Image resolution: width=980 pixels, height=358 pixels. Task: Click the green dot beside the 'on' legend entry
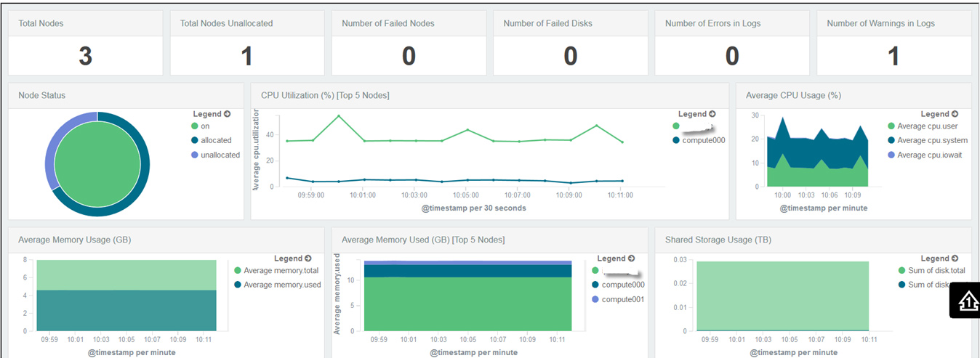click(x=195, y=126)
